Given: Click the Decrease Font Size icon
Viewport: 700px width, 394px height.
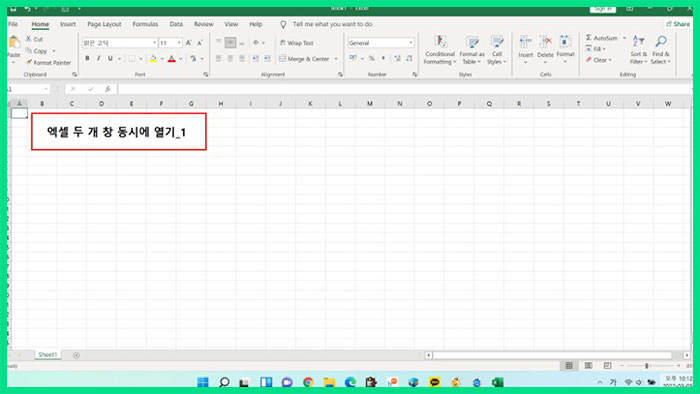Looking at the screenshot, I should (200, 43).
